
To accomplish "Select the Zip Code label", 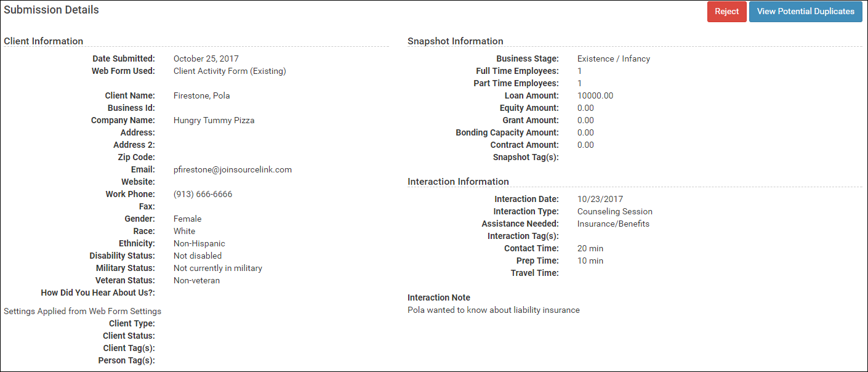I will point(136,157).
